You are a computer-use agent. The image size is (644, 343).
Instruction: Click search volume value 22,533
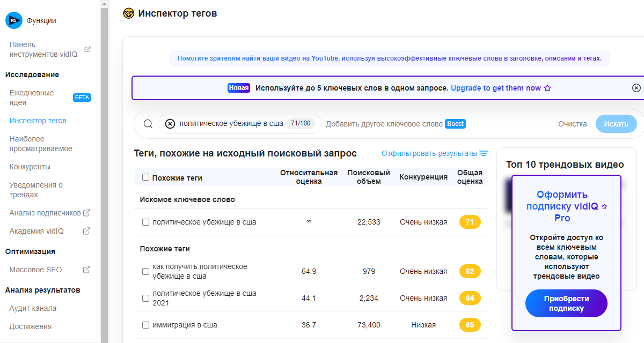click(x=369, y=222)
